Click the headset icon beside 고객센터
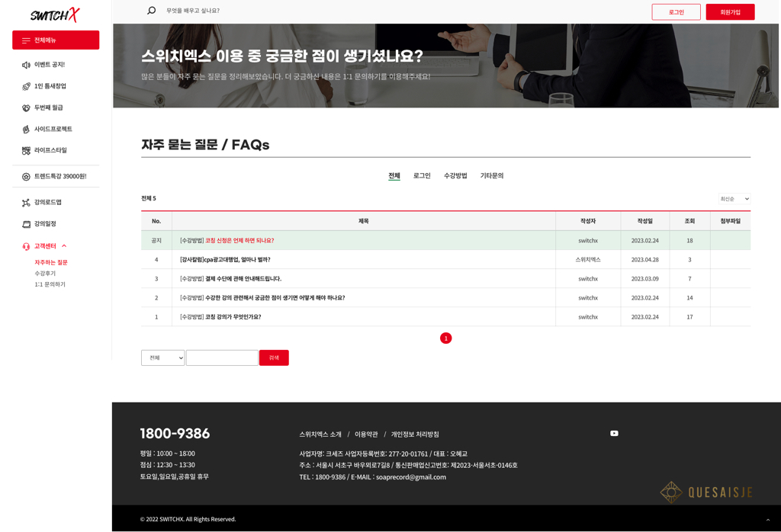Screen dimensions: 781x532 point(26,246)
